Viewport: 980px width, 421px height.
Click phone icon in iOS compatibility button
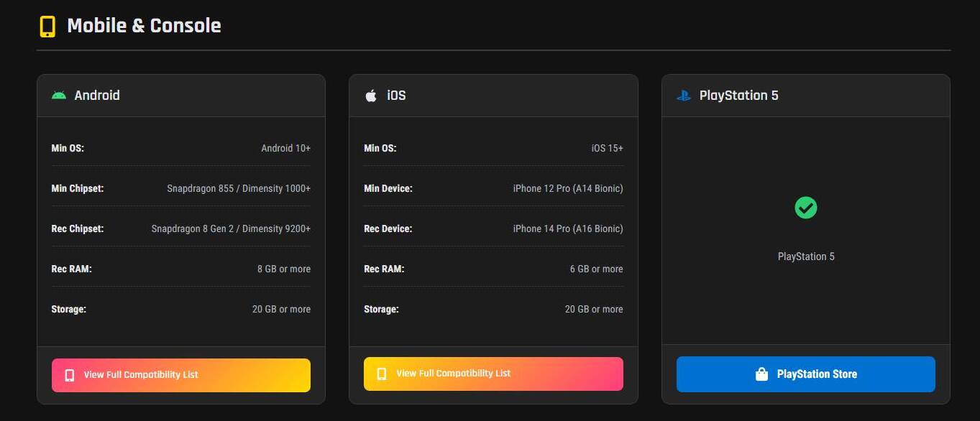(x=382, y=374)
